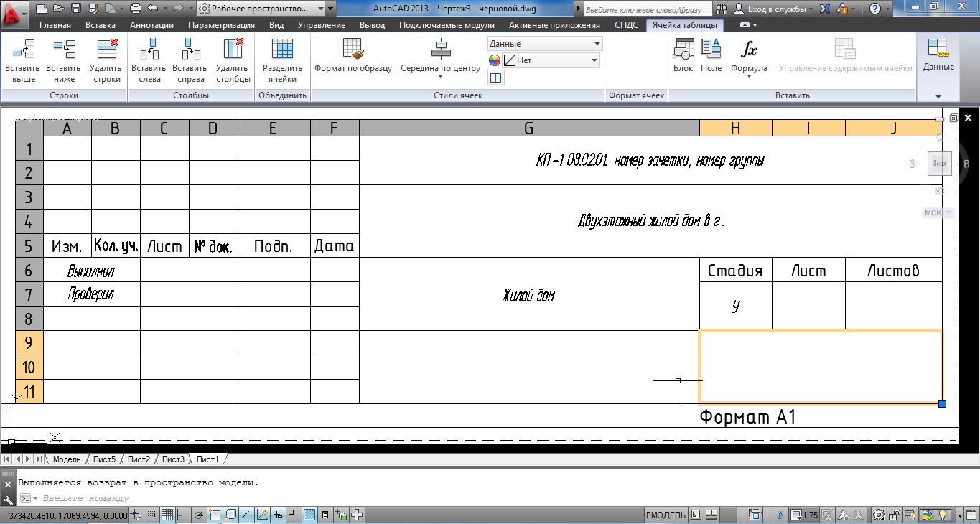980x524 pixels.
Task: Click the keyword search field in title bar
Action: click(647, 9)
